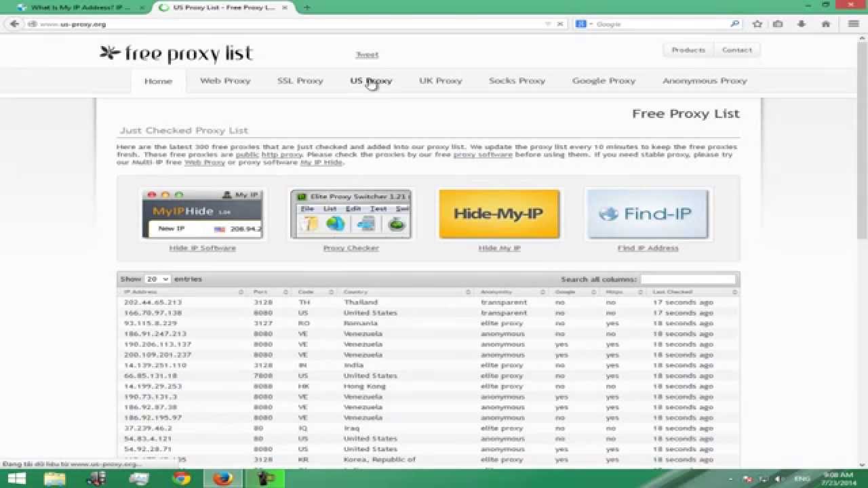
Task: Click the Products button
Action: [688, 50]
